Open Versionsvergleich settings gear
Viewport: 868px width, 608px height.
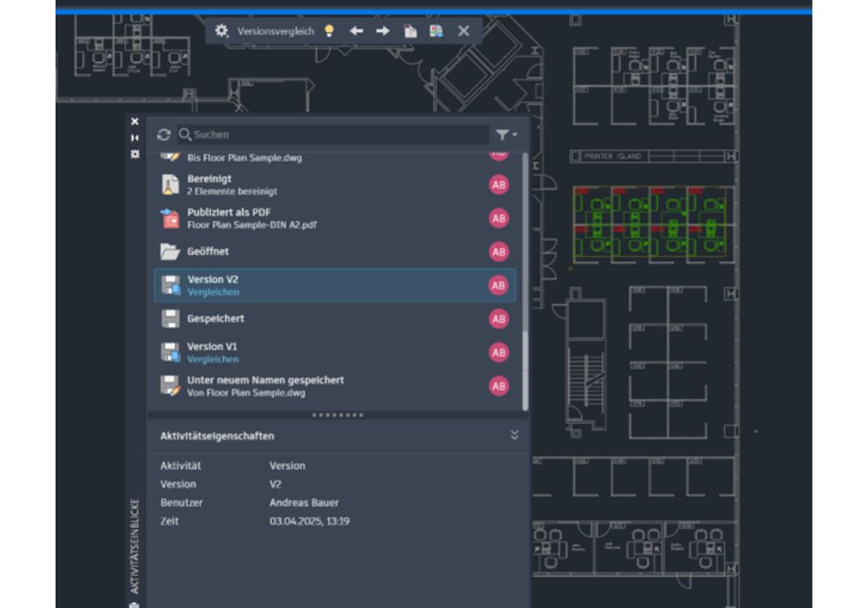point(222,30)
